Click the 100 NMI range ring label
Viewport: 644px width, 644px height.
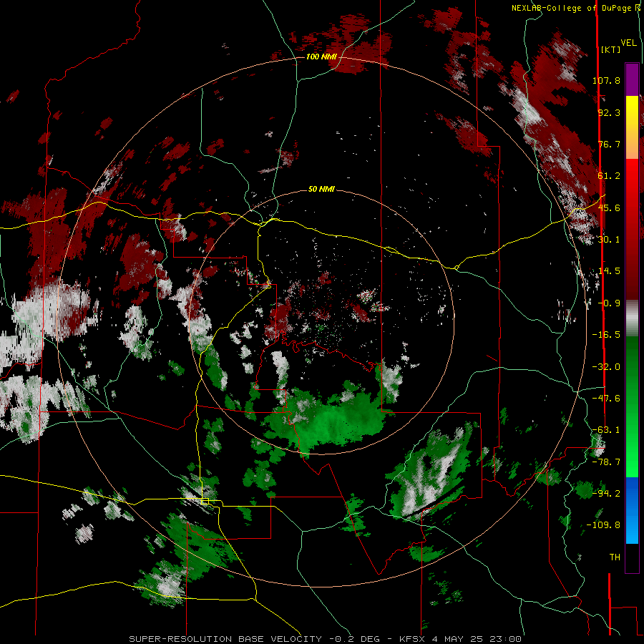(x=321, y=57)
